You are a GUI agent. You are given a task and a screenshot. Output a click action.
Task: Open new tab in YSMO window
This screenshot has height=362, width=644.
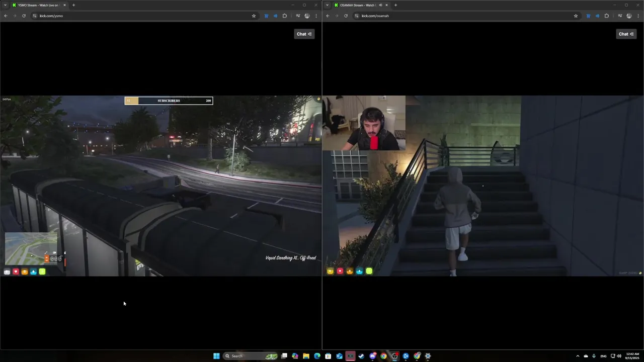tap(73, 5)
